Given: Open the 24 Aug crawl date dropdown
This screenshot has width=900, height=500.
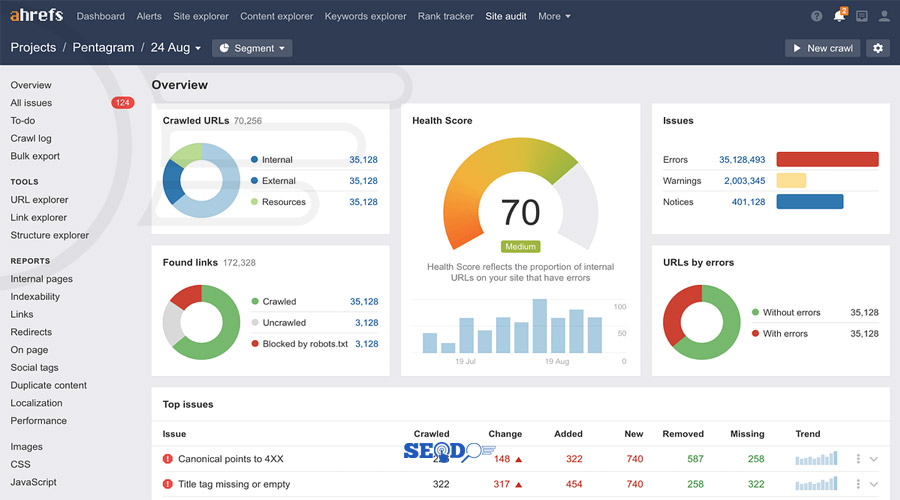Looking at the screenshot, I should pyautogui.click(x=176, y=48).
